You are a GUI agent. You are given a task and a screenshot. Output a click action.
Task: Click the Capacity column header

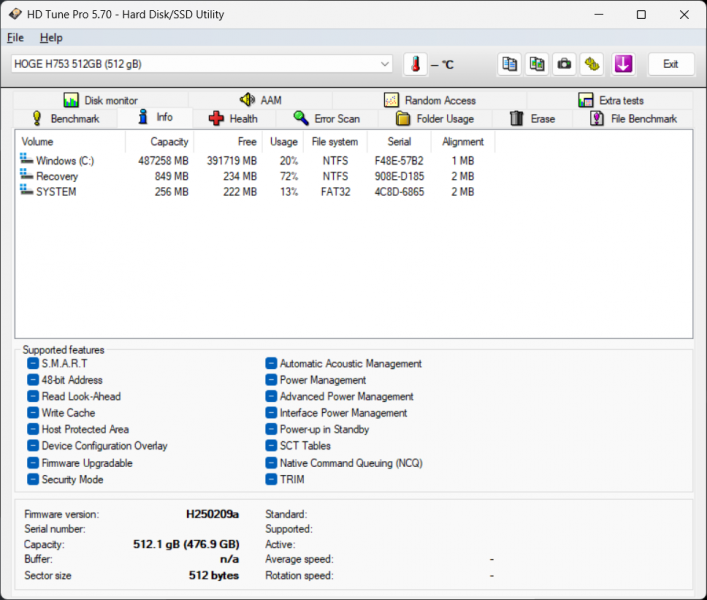(169, 142)
